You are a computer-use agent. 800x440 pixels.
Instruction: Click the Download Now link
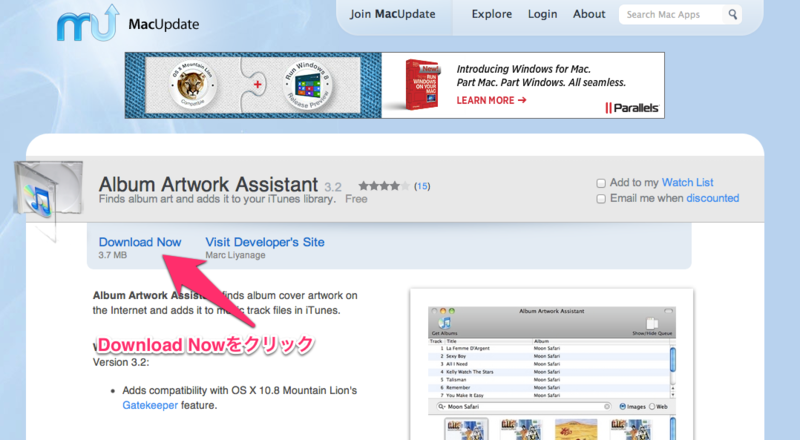click(x=140, y=242)
